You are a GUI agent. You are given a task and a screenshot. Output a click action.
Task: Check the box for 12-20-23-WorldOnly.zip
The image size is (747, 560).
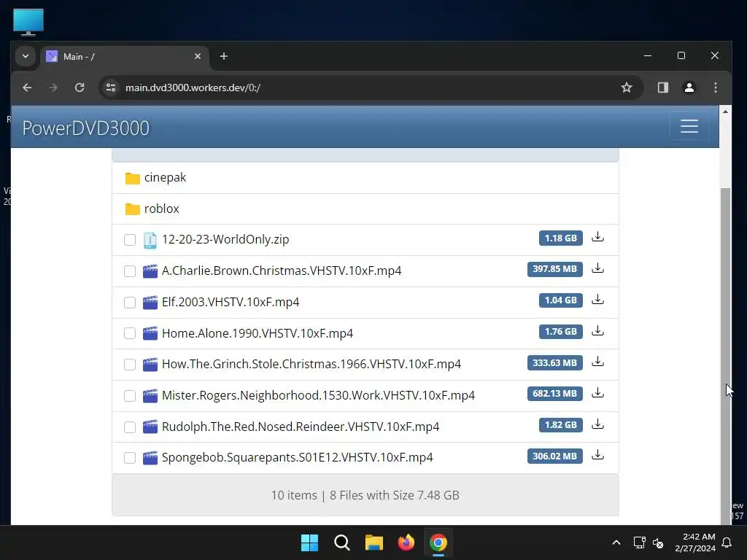[130, 240]
